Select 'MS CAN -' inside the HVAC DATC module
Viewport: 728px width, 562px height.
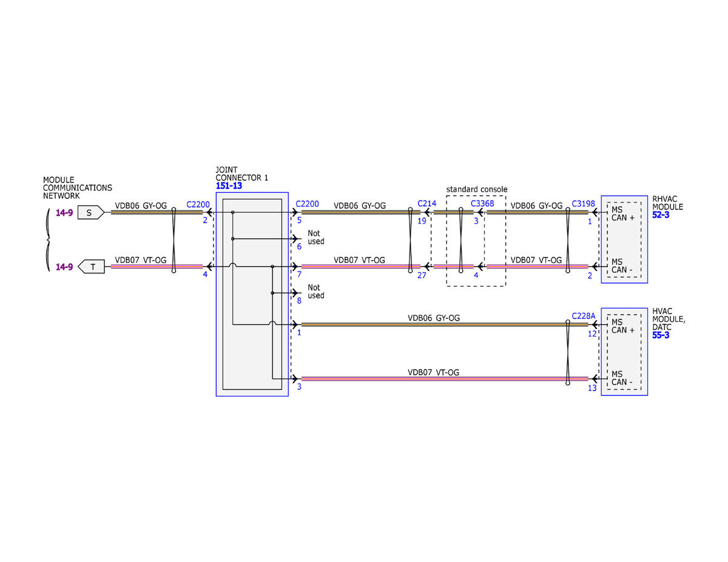[x=622, y=378]
